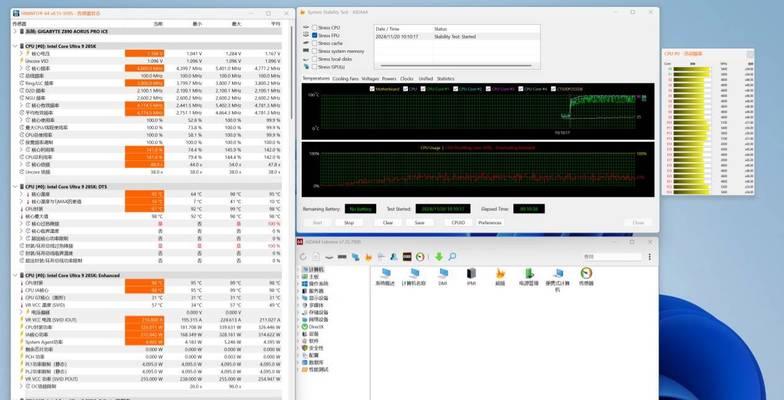Collapse the CPU [#0] Intel Core Ultra 9 285K group
Screen dimensions: 784x400
(x=15, y=46)
